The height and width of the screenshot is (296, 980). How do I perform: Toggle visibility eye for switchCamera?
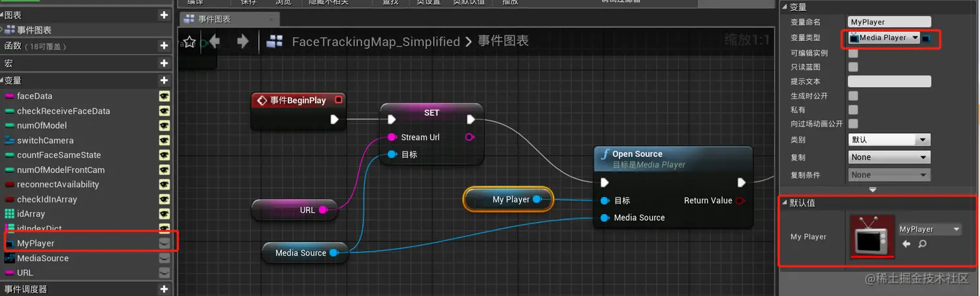(x=165, y=140)
